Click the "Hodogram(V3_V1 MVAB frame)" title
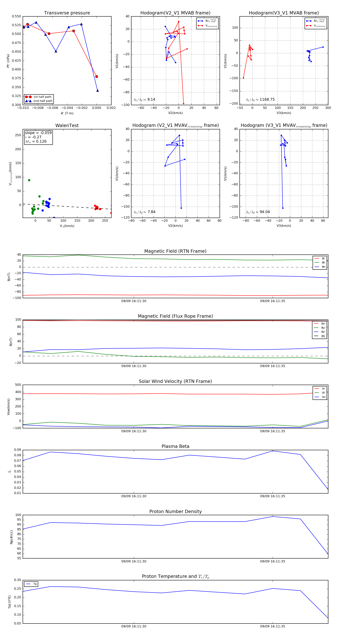This screenshot has height=644, width=351. [284, 13]
